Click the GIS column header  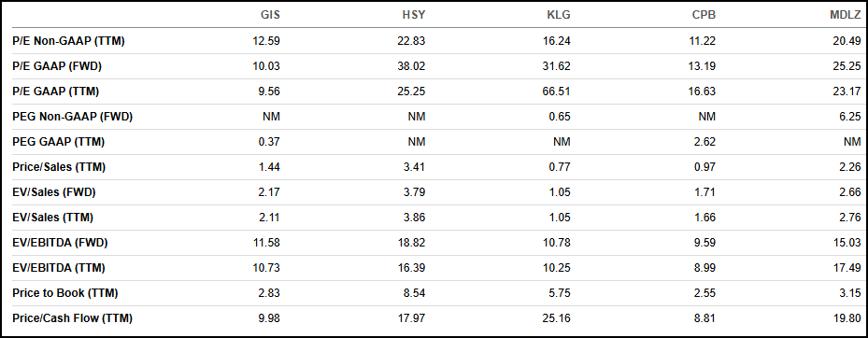(270, 15)
